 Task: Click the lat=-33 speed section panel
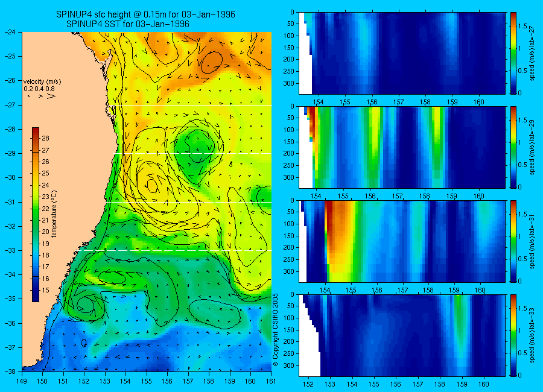pyautogui.click(x=402, y=335)
